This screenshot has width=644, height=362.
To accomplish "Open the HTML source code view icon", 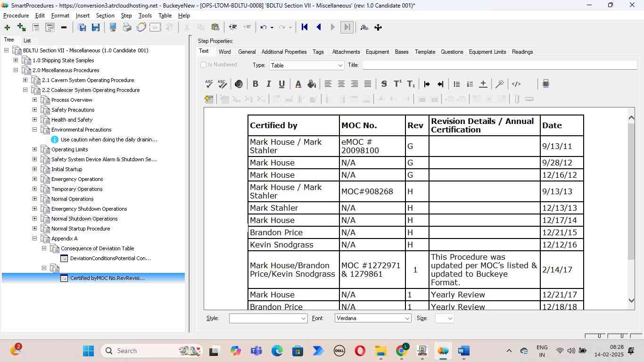I will point(516,84).
